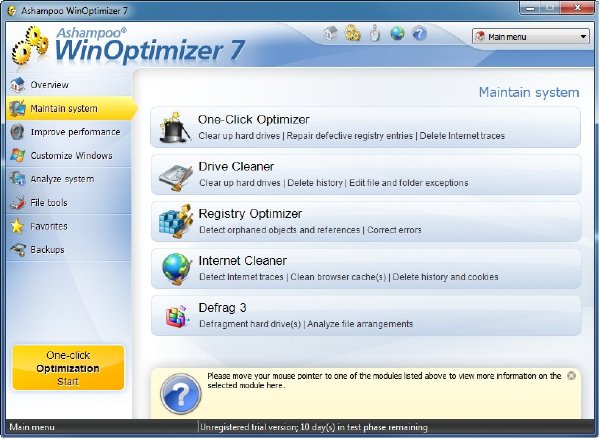Screen dimensions: 600x439
Task: Start One-click Optimization
Action: pos(68,368)
